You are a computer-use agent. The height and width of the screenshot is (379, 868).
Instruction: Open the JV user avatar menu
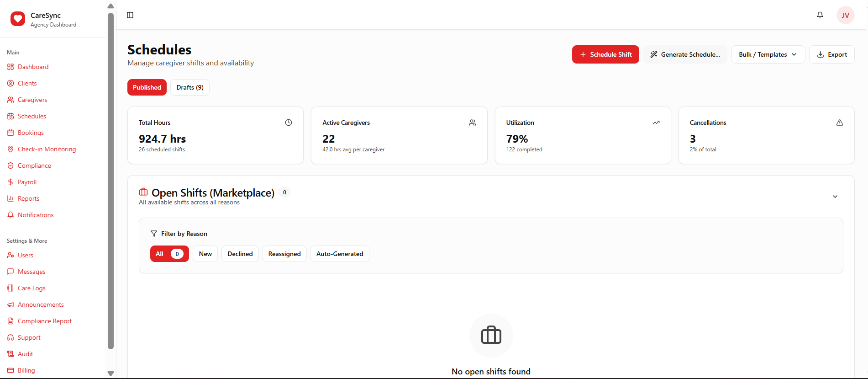846,15
